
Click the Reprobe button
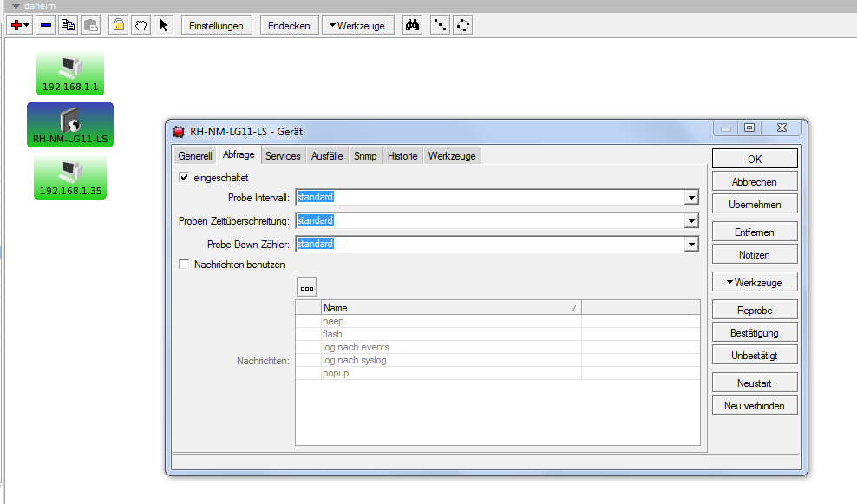pyautogui.click(x=754, y=311)
